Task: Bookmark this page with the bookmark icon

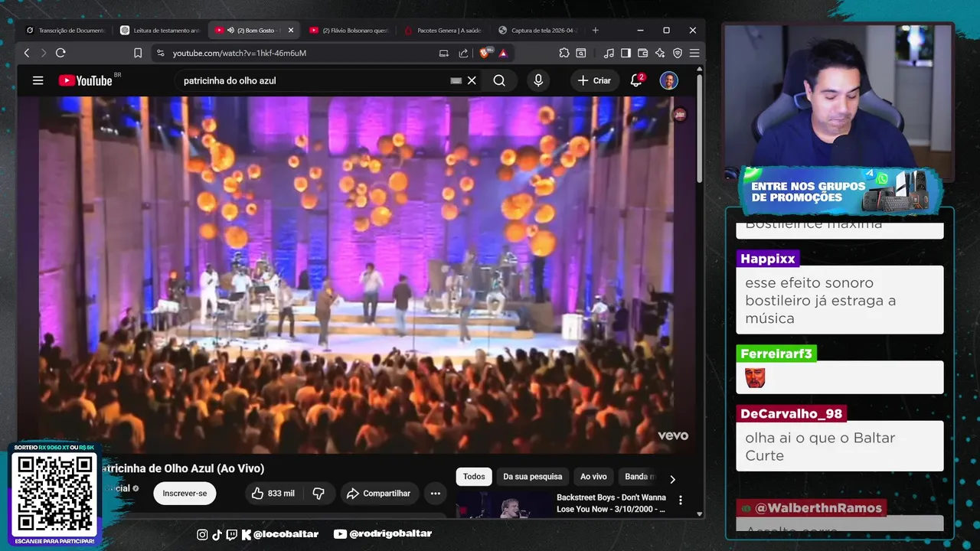Action: click(x=138, y=53)
